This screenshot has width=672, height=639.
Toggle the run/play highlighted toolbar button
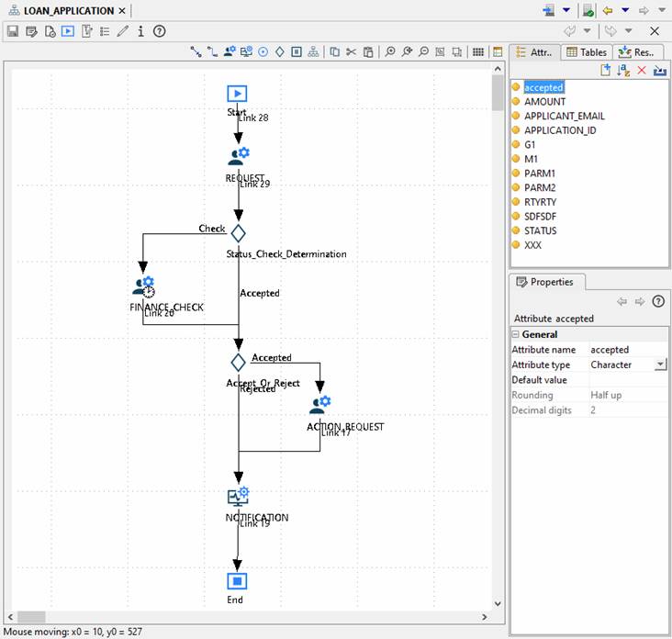(68, 31)
